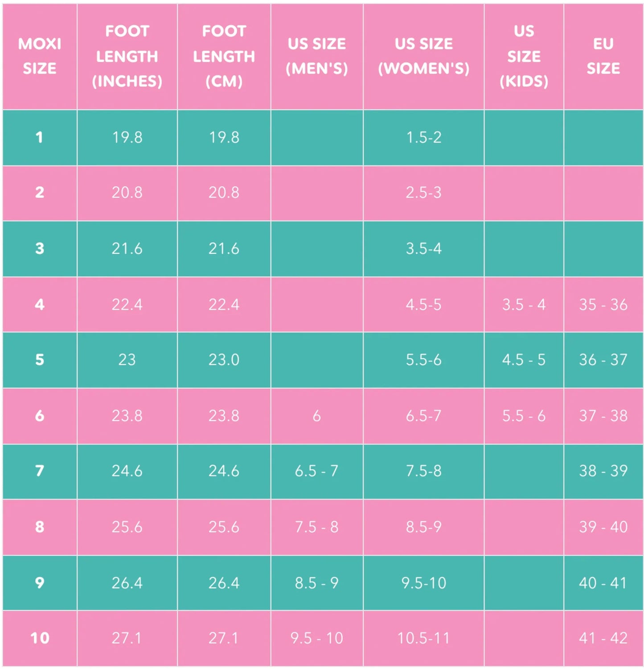Select the FOOT LENGTH (INCHES) header
Viewport: 644px width, 669px height.
coord(127,56)
